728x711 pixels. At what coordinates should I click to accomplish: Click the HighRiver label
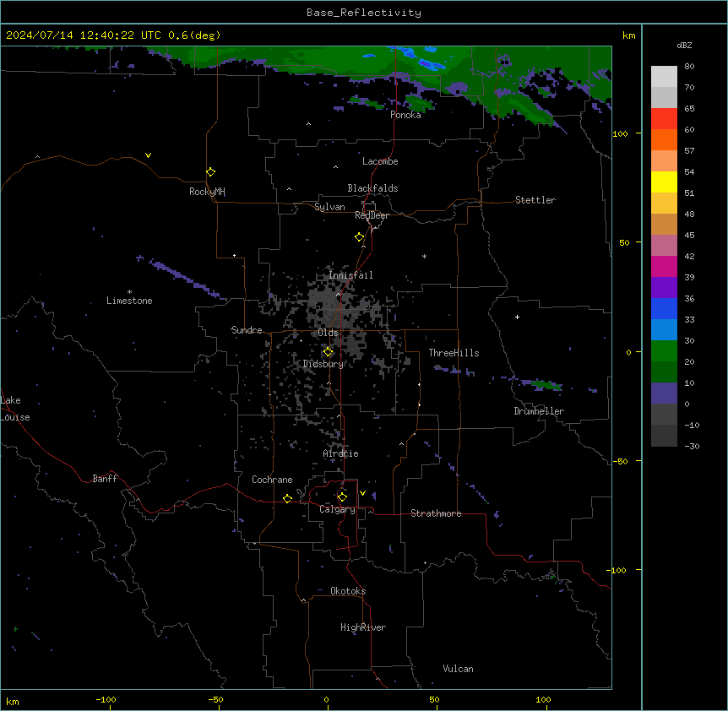point(363,627)
